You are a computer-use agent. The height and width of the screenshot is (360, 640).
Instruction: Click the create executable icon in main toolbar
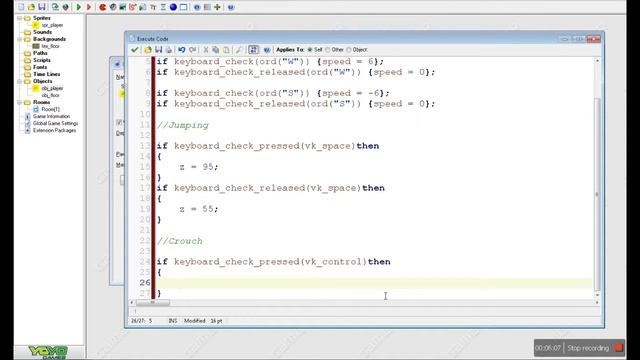coord(55,7)
